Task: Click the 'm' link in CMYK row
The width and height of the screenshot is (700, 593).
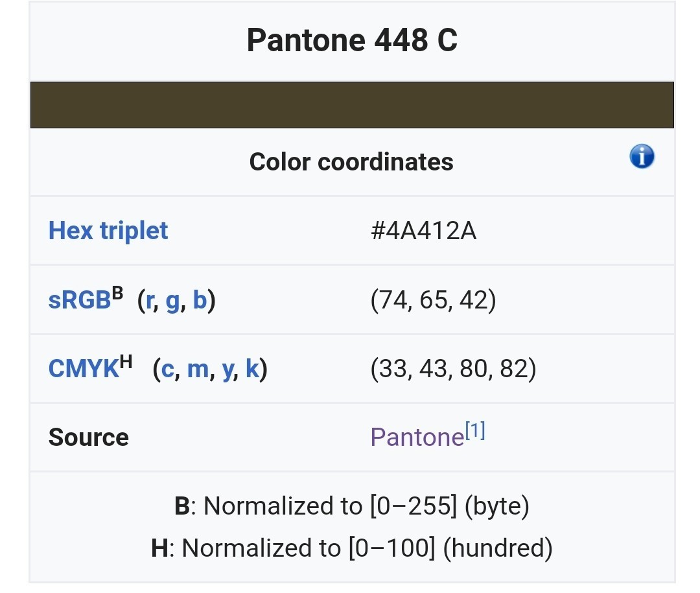Action: tap(198, 369)
